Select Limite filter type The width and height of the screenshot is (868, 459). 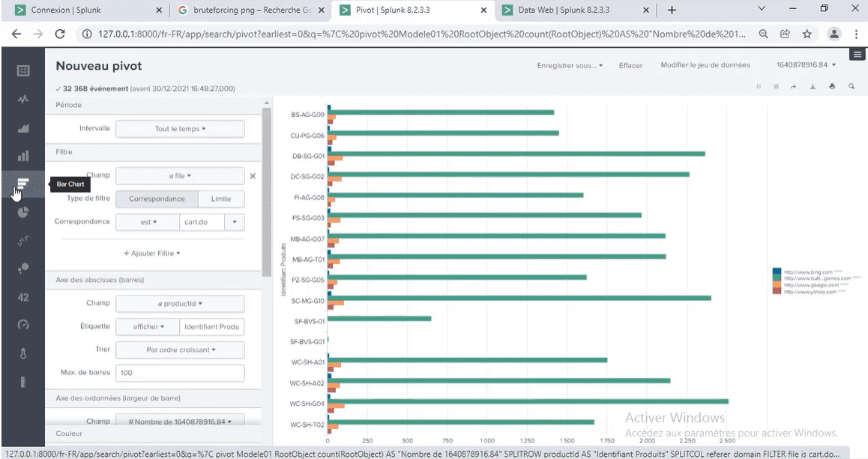(x=221, y=199)
